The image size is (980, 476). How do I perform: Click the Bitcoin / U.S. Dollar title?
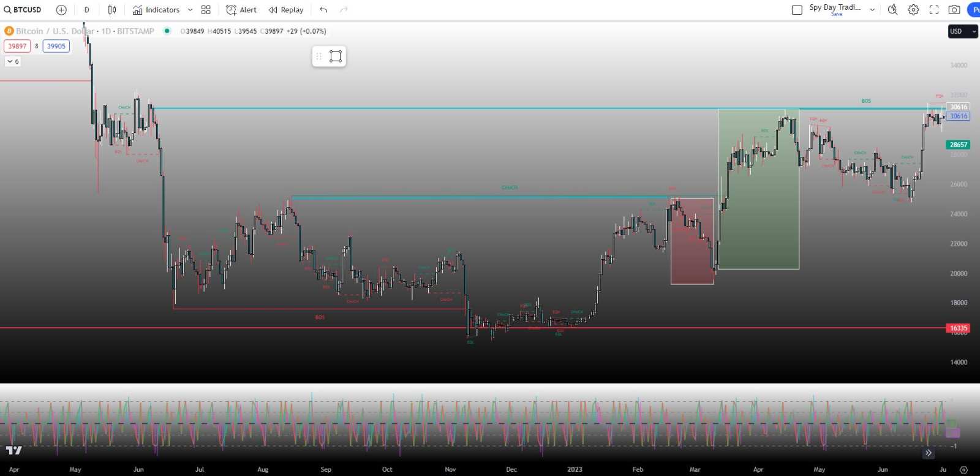55,31
